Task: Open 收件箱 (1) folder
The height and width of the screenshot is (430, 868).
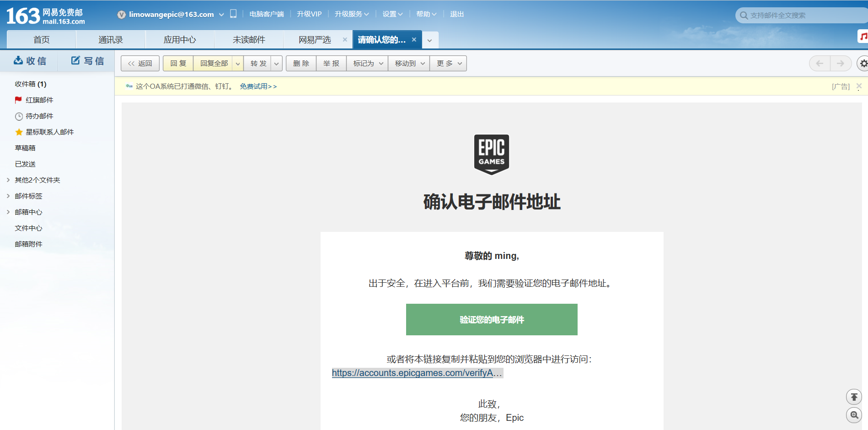Action: click(31, 84)
